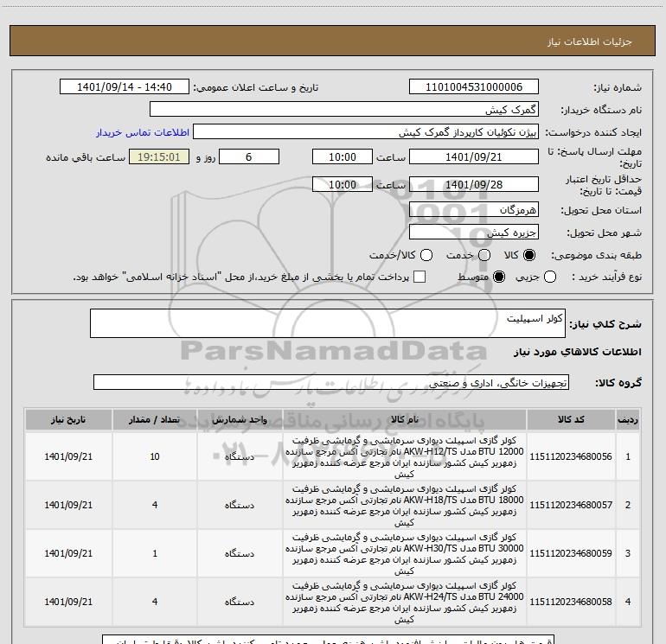Viewport: 666px width, 644px height.
Task: Select the کالا category radio button
Action: pos(529,255)
